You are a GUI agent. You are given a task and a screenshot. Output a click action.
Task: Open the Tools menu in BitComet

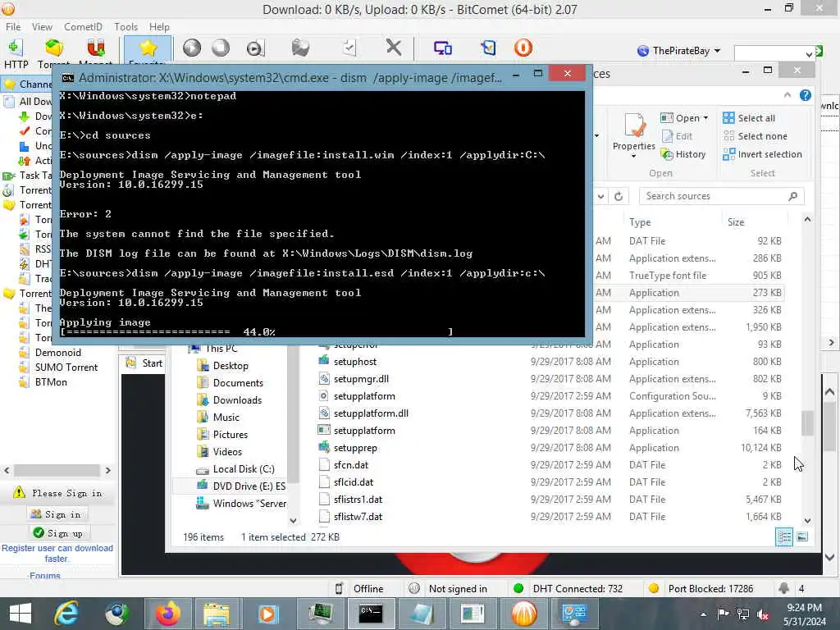(126, 27)
